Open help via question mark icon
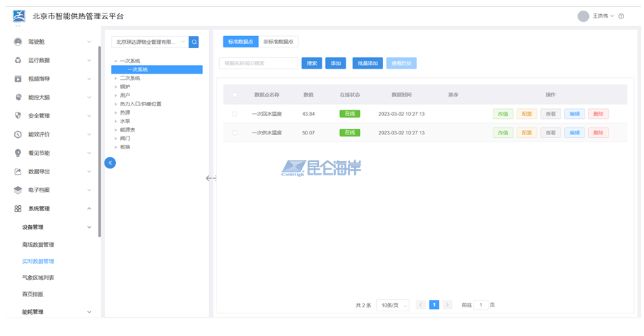644x336 pixels. pyautogui.click(x=621, y=16)
